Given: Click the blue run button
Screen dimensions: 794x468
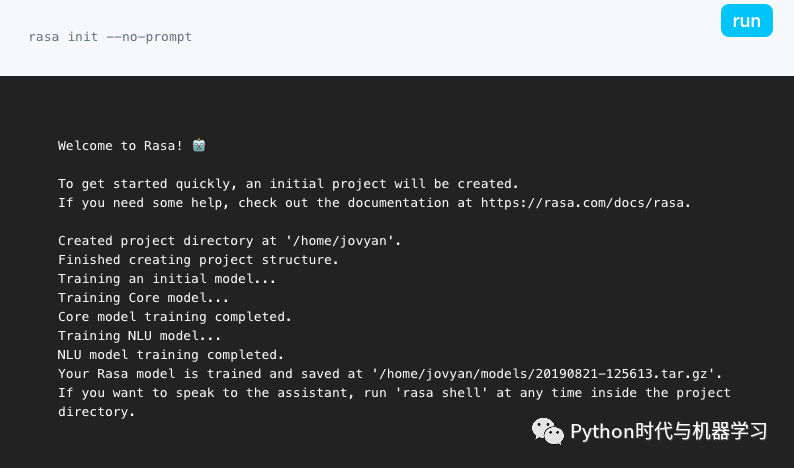Looking at the screenshot, I should (x=746, y=21).
